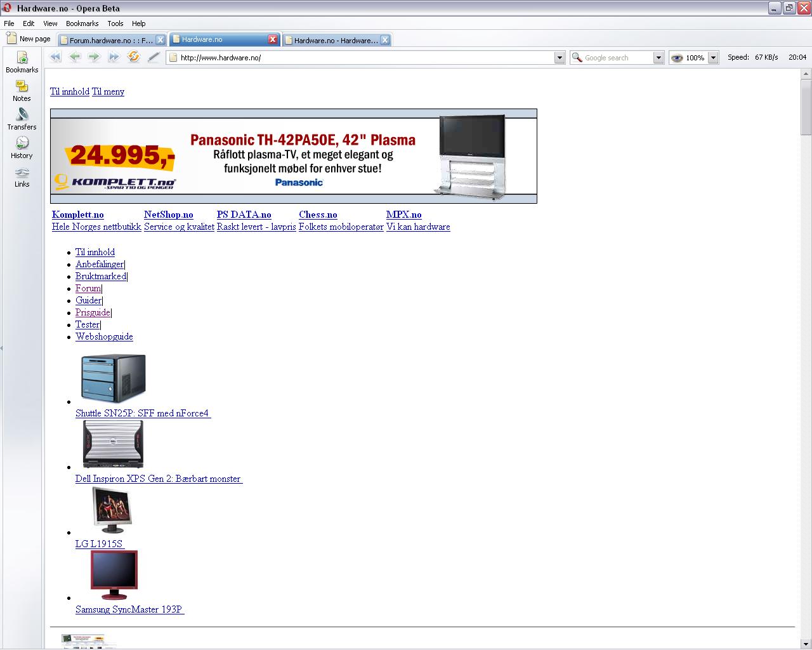Click the Shuttle SN25P computer image

tap(114, 379)
